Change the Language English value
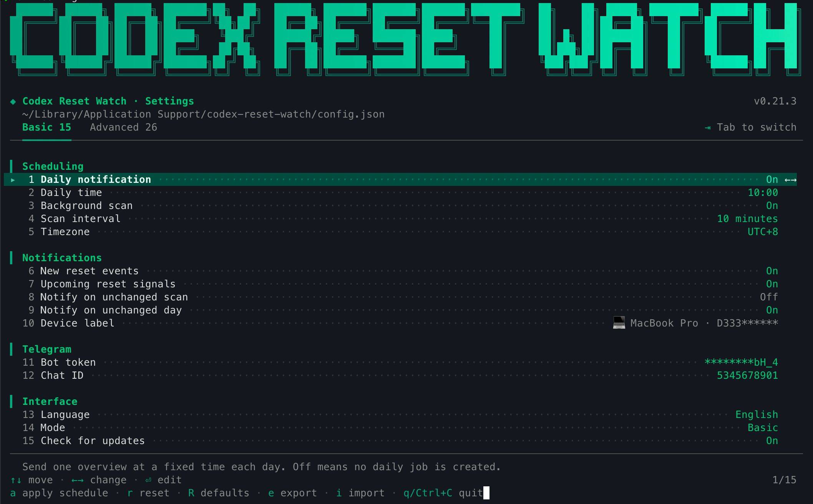 pyautogui.click(x=757, y=415)
